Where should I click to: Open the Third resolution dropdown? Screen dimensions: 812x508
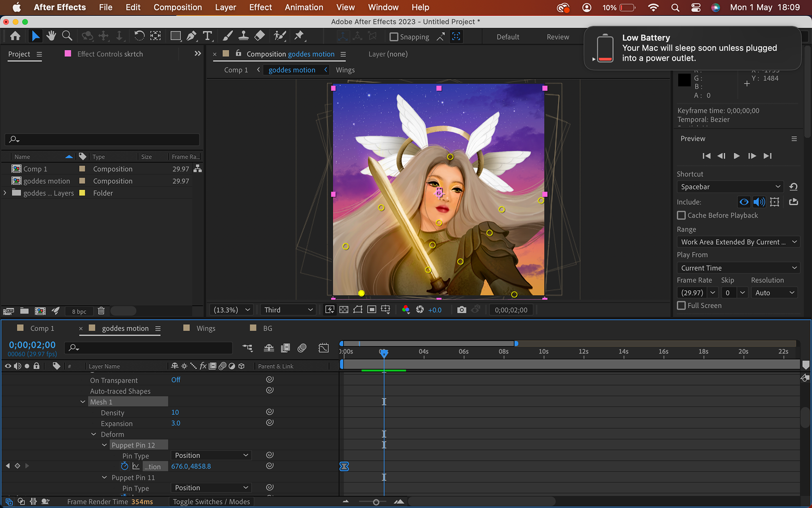[x=288, y=310]
